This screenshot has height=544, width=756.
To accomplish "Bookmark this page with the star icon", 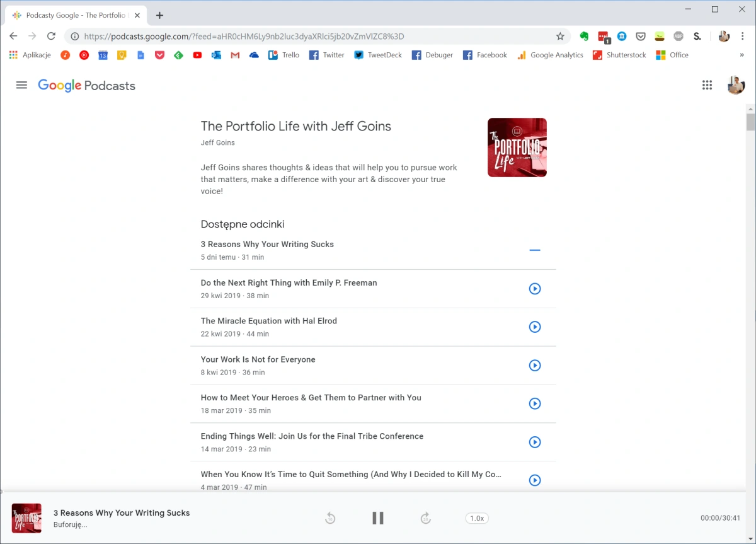I will [x=560, y=37].
